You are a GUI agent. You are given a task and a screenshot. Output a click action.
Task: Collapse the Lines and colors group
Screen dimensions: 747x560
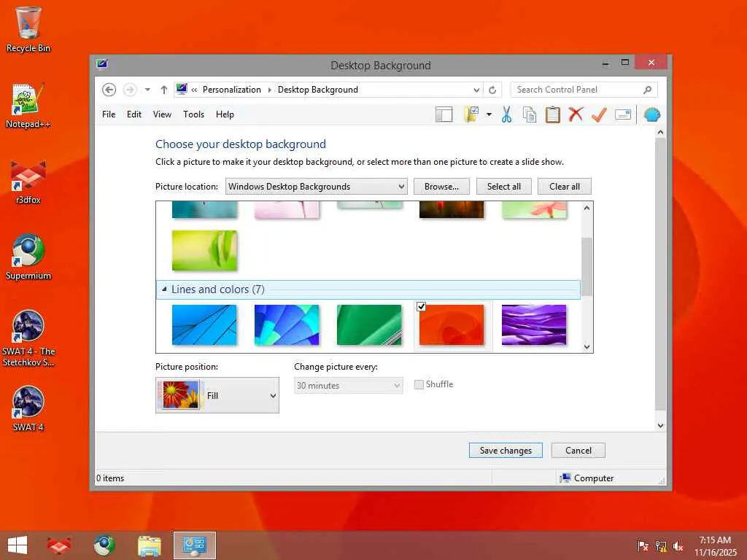point(164,289)
